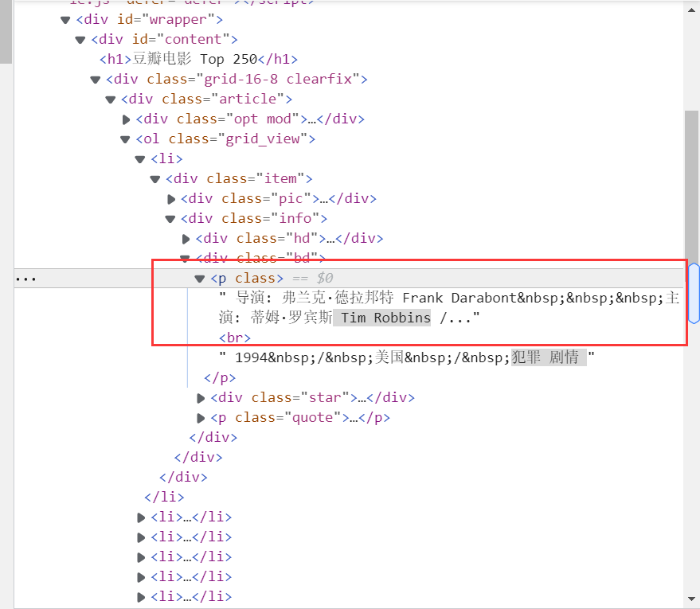Collapse the div class="info" node
The image size is (700, 609).
click(x=170, y=219)
